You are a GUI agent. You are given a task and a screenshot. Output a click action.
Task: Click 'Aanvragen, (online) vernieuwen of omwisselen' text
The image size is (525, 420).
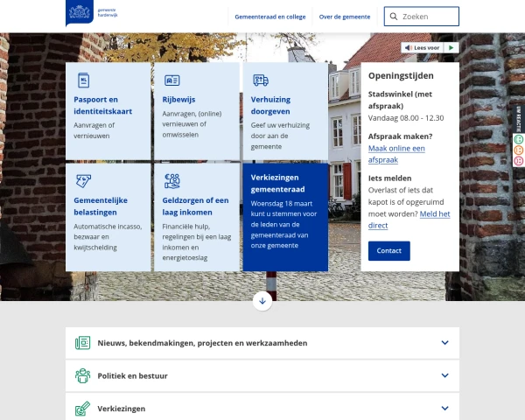click(x=192, y=124)
